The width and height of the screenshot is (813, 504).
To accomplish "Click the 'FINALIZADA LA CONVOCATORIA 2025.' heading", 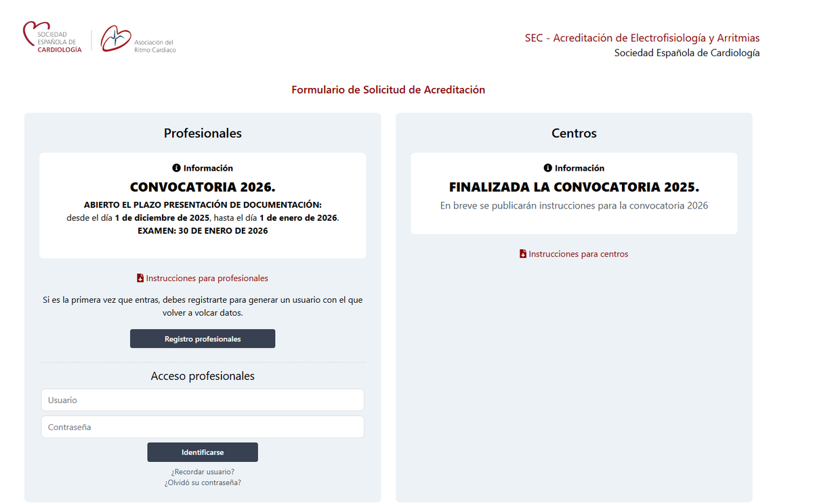I will [574, 187].
